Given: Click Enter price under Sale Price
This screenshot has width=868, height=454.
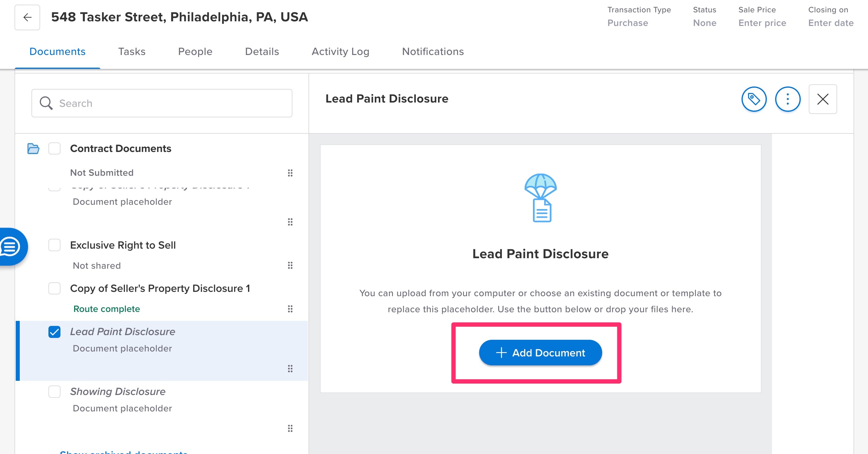Looking at the screenshot, I should 762,23.
